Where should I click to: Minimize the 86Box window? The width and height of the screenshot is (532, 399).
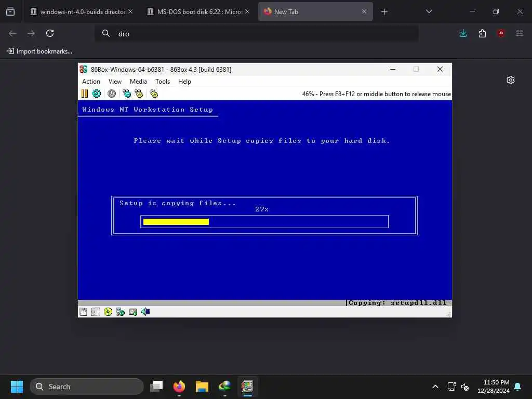tap(393, 69)
